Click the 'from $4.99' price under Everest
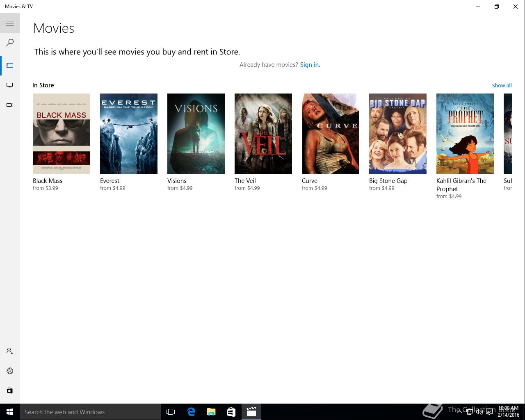The width and height of the screenshot is (525, 420). click(113, 188)
